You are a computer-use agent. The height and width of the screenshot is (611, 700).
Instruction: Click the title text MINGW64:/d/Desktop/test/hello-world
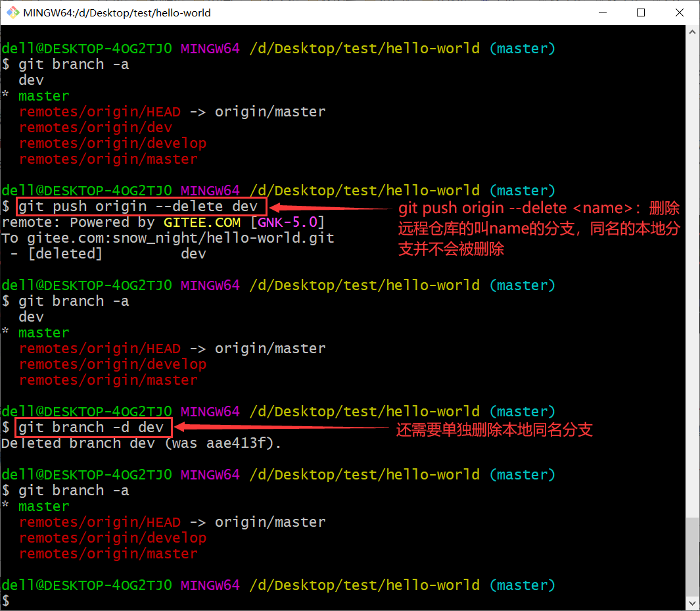(x=117, y=13)
